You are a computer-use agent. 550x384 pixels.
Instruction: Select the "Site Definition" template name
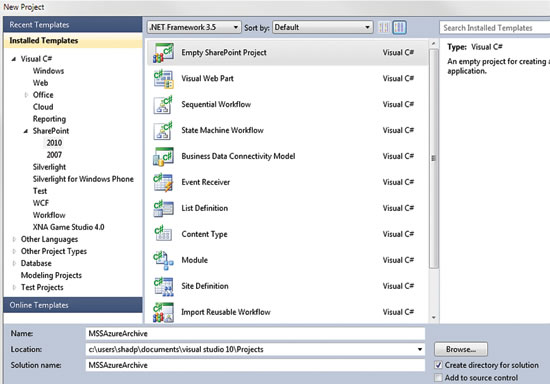click(x=205, y=286)
